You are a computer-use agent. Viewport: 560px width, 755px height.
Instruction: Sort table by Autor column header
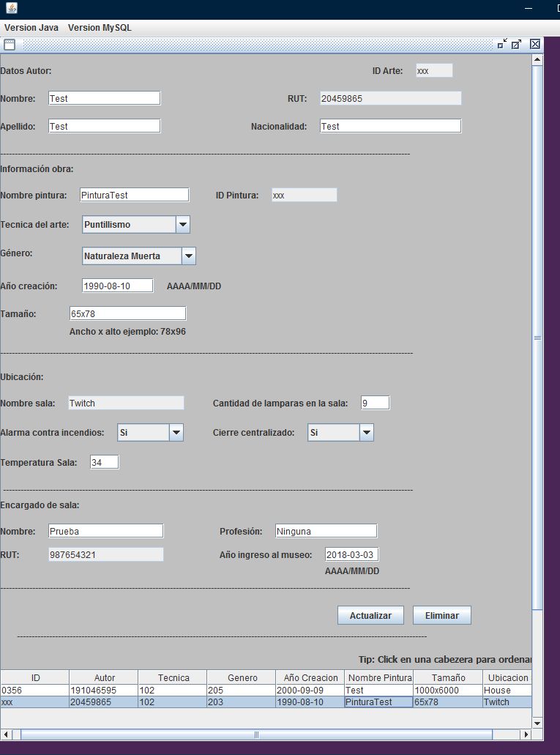click(x=104, y=677)
